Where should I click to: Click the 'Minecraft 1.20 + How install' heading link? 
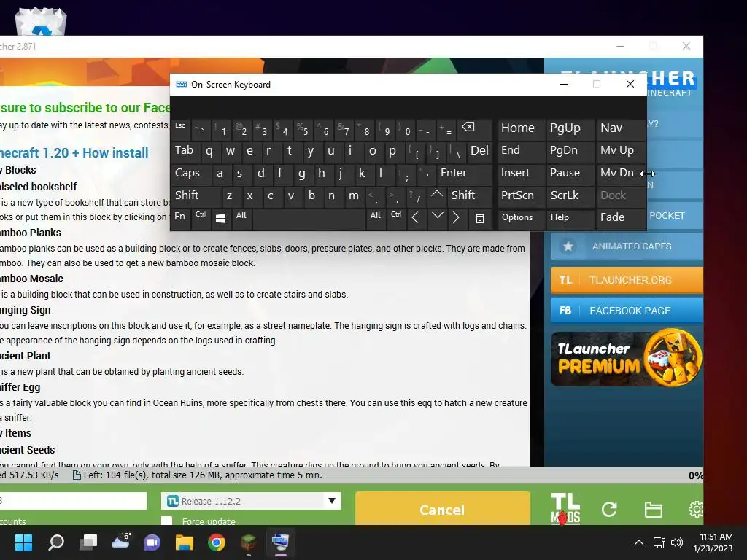pyautogui.click(x=74, y=153)
